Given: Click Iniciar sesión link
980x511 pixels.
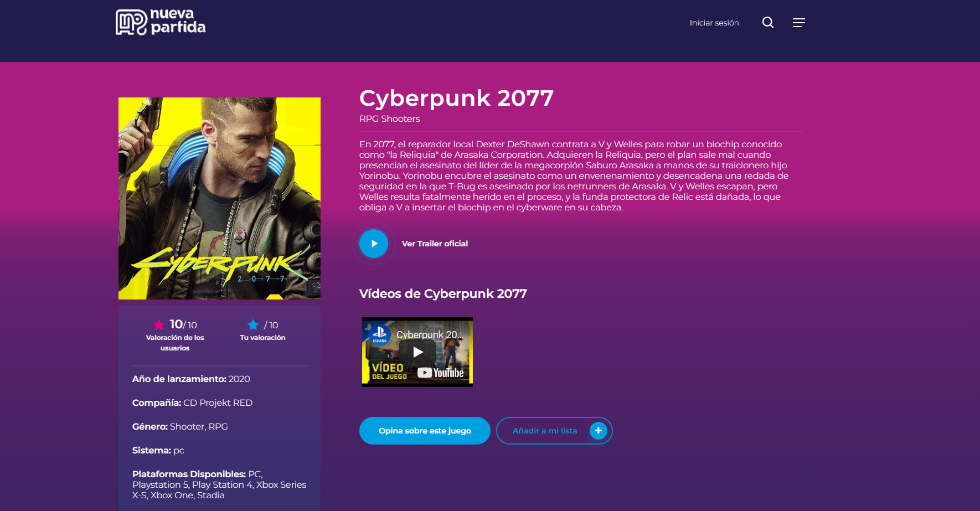Looking at the screenshot, I should click(714, 23).
